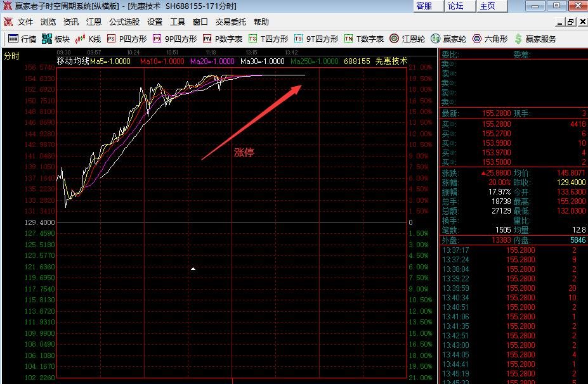Click the 129.4000 baseline price label
Screen dimensions: 588x384
pyautogui.click(x=40, y=222)
